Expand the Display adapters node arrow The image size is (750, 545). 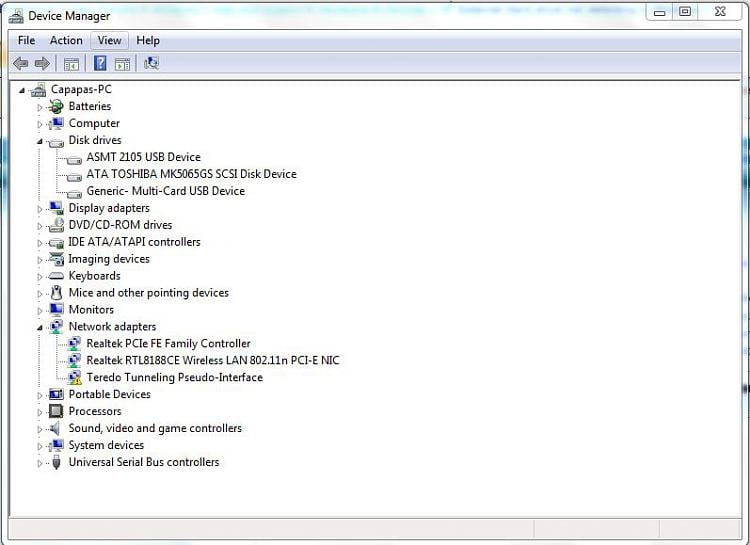(40, 209)
